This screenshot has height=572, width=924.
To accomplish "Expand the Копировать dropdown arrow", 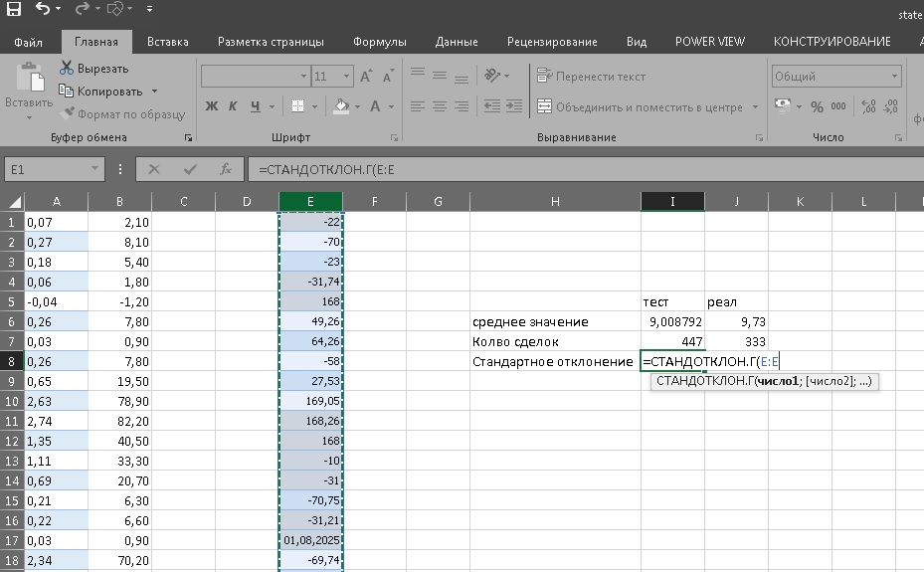I will pos(155,92).
